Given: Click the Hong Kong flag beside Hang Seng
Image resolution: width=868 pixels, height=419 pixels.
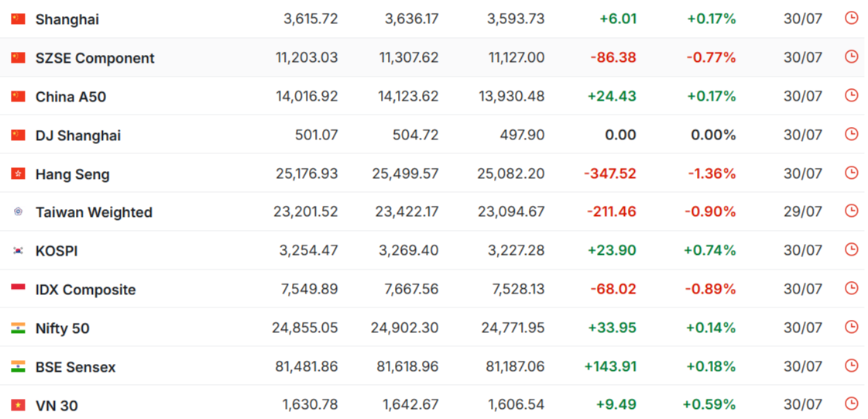Looking at the screenshot, I should tap(19, 173).
